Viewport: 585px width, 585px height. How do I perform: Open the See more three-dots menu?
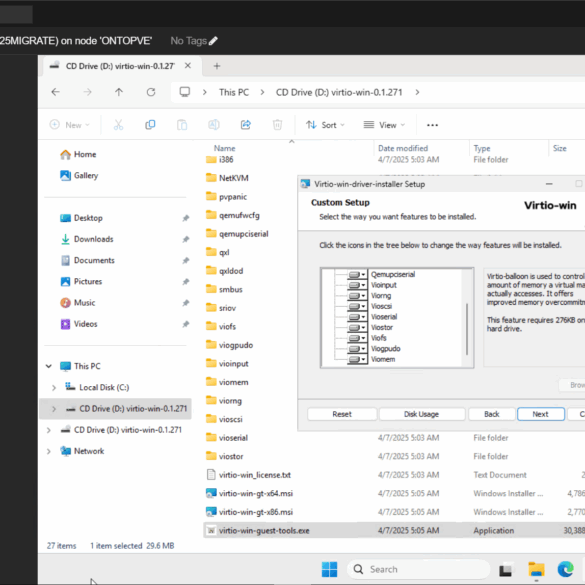tap(432, 125)
